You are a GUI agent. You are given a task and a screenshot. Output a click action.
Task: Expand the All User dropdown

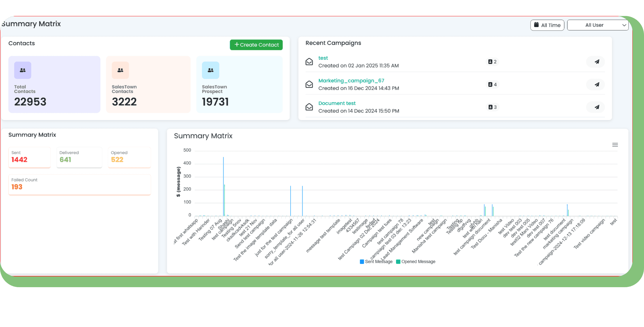coord(598,25)
